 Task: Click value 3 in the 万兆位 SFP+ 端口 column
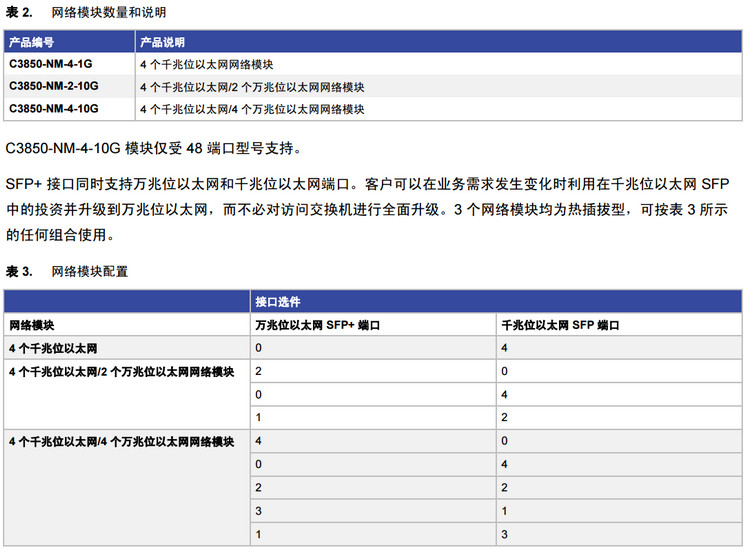tap(259, 510)
